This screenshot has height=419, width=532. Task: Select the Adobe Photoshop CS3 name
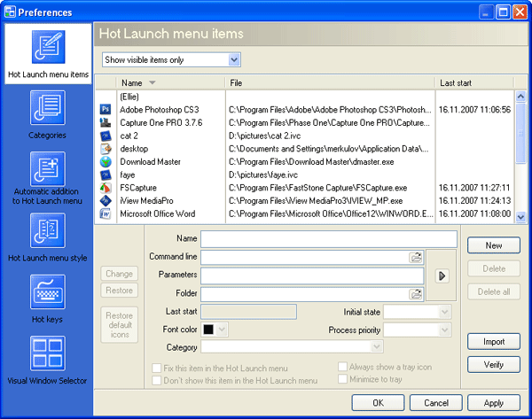[x=160, y=110]
